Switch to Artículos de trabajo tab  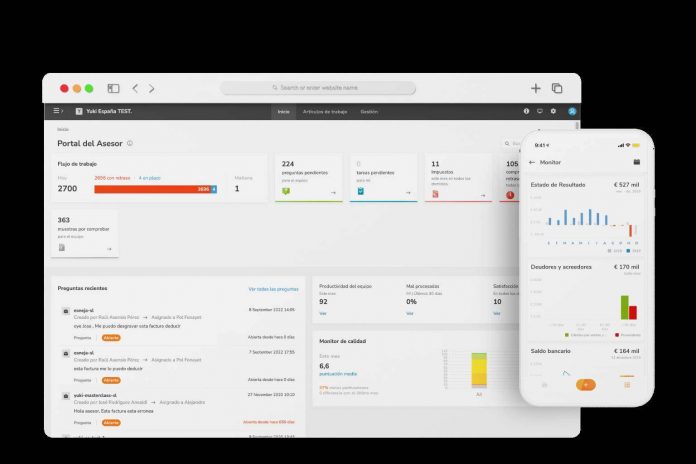point(325,112)
